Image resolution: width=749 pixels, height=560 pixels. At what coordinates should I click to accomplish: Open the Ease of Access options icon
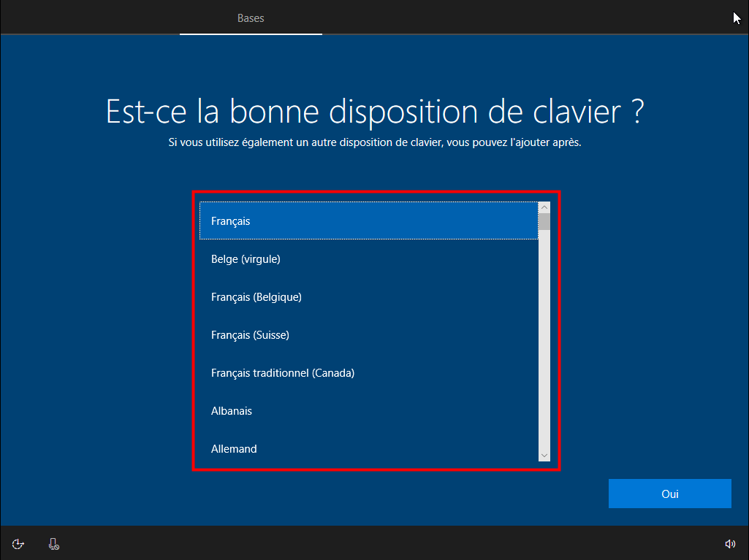(x=18, y=543)
